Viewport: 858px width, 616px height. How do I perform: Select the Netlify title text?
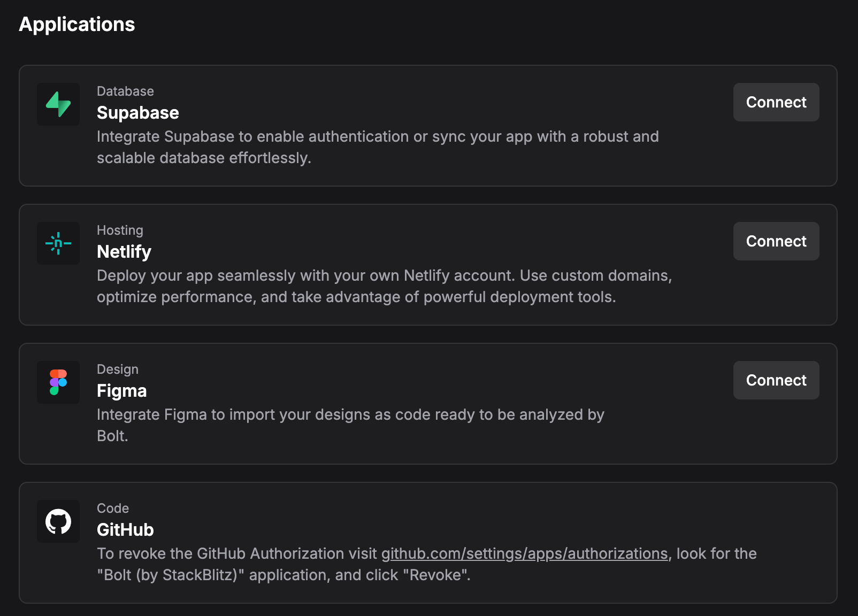(124, 252)
